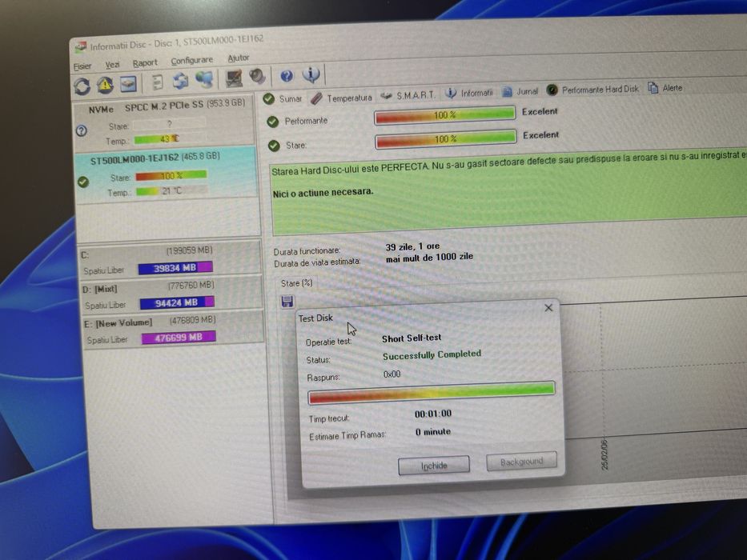Open the Jurnal tab
This screenshot has height=560, width=747.
point(520,91)
